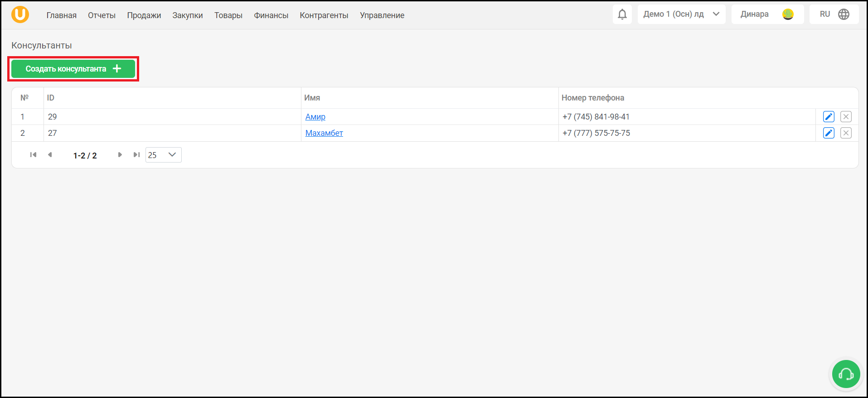Viewport: 868px width, 398px height.
Task: Go to previous page of table
Action: (50, 155)
